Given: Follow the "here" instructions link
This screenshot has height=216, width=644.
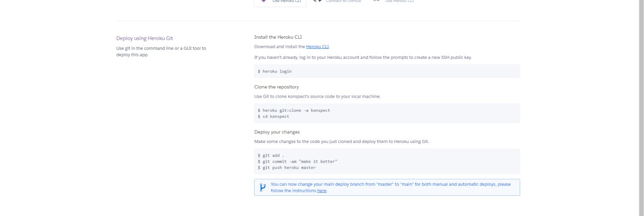Looking at the screenshot, I should pyautogui.click(x=321, y=191).
